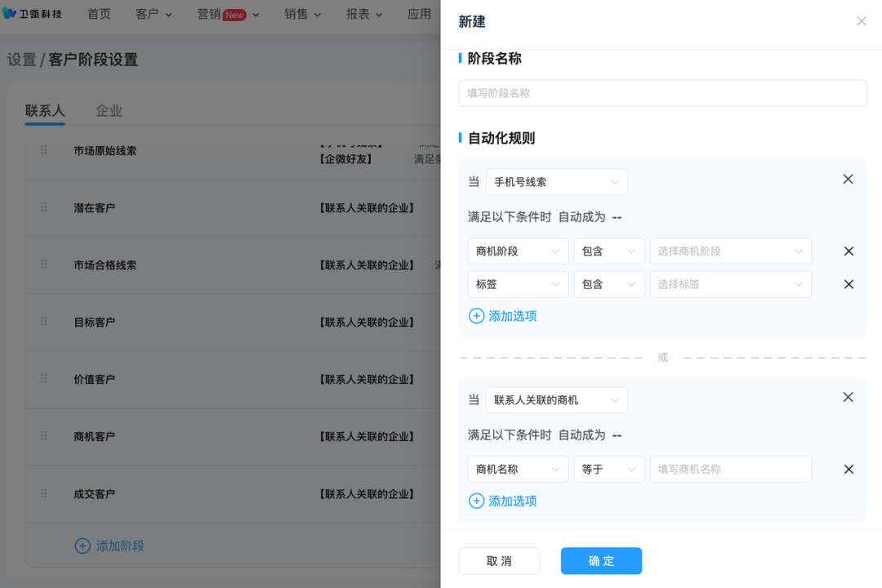Remove the 手机号线索 rule block
The width and height of the screenshot is (882, 588).
(848, 180)
